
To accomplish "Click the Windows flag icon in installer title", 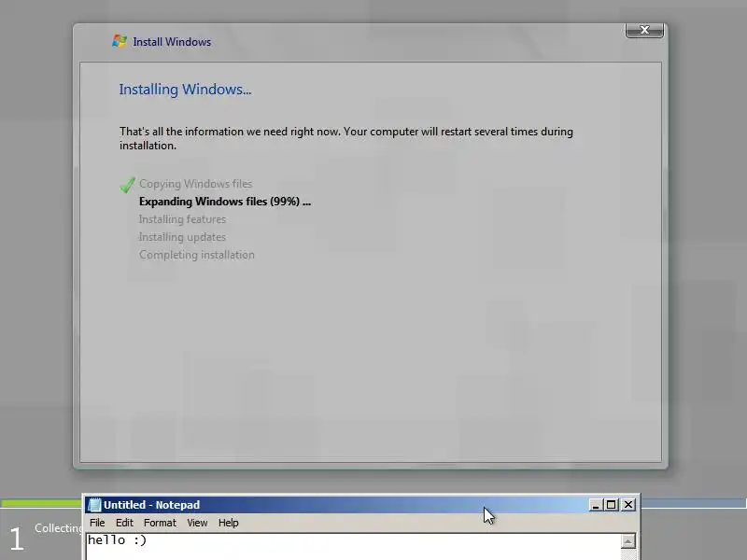I will [x=120, y=41].
